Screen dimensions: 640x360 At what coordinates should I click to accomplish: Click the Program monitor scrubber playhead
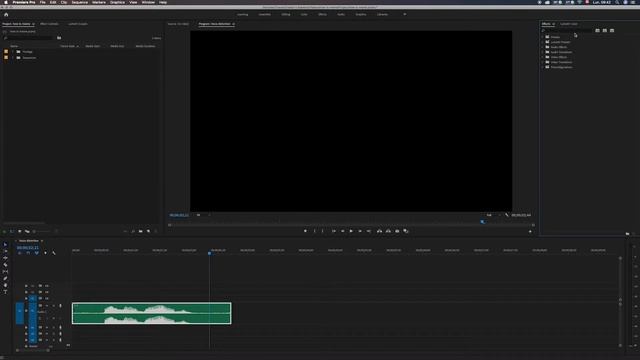(x=482, y=222)
